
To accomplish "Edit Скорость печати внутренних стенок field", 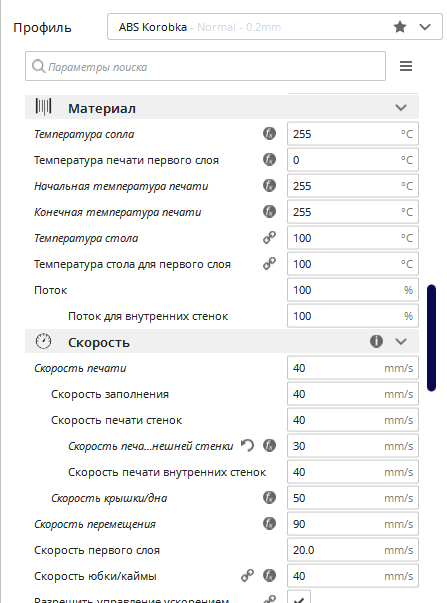I will pos(353,472).
